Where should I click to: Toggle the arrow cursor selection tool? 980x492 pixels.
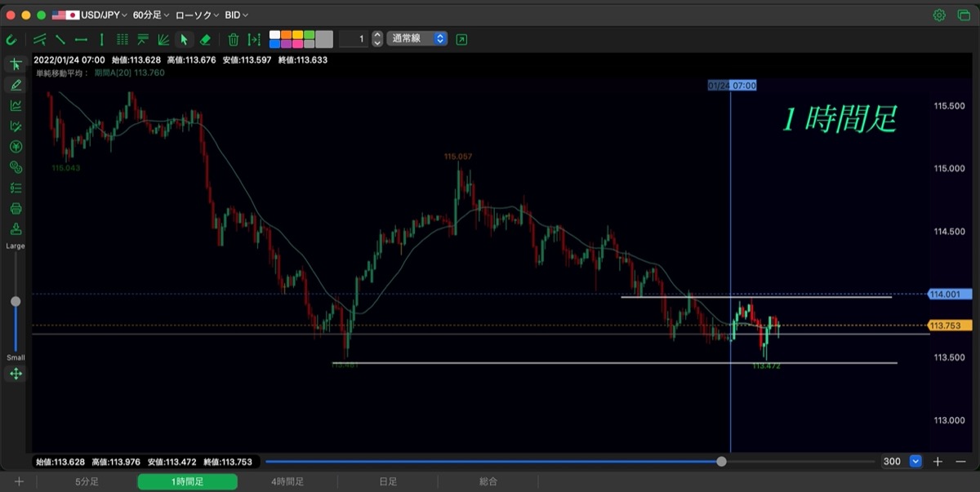pyautogui.click(x=185, y=39)
